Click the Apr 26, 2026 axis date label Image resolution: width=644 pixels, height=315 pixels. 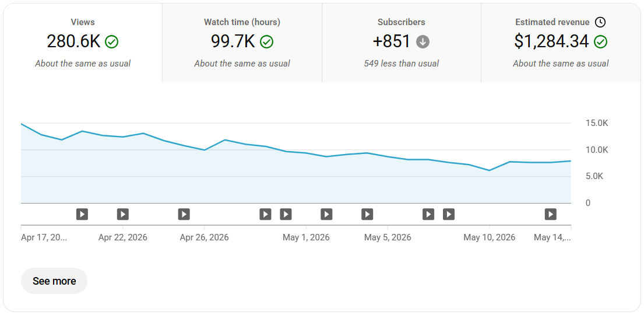(x=204, y=237)
